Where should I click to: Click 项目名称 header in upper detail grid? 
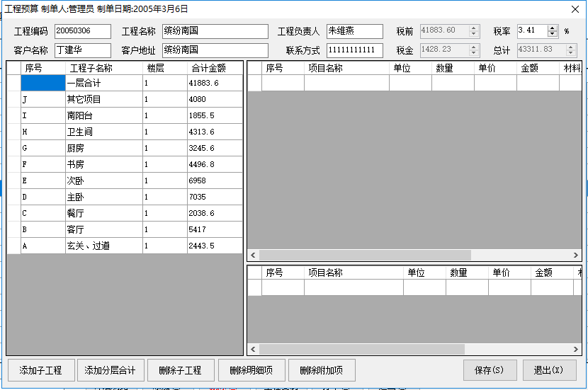pyautogui.click(x=346, y=68)
